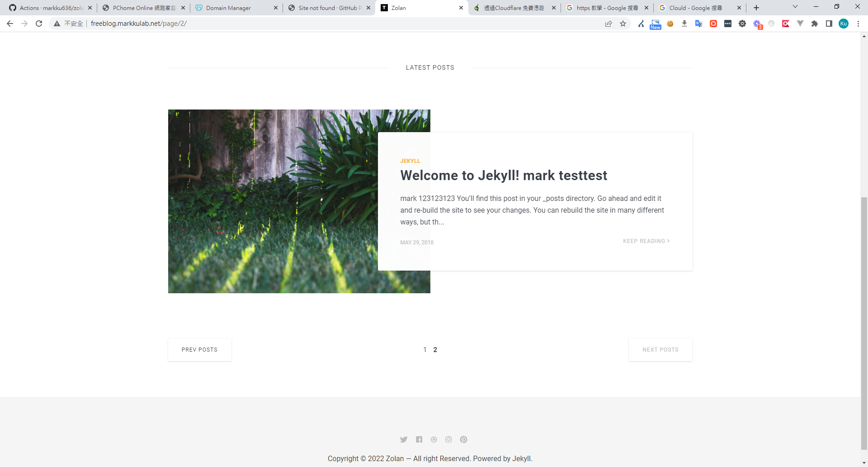Viewport: 868px width, 467px height.
Task: Open the Google Translate extension
Action: (x=698, y=24)
